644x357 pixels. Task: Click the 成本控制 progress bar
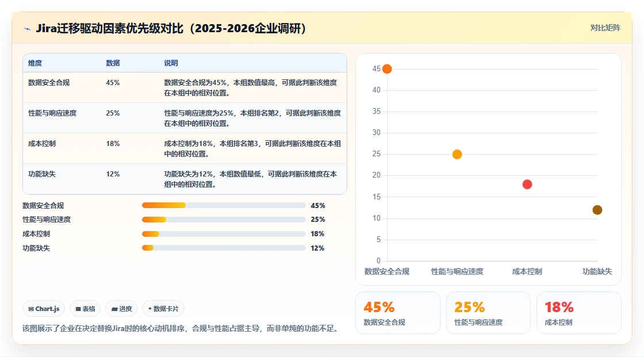[224, 234]
